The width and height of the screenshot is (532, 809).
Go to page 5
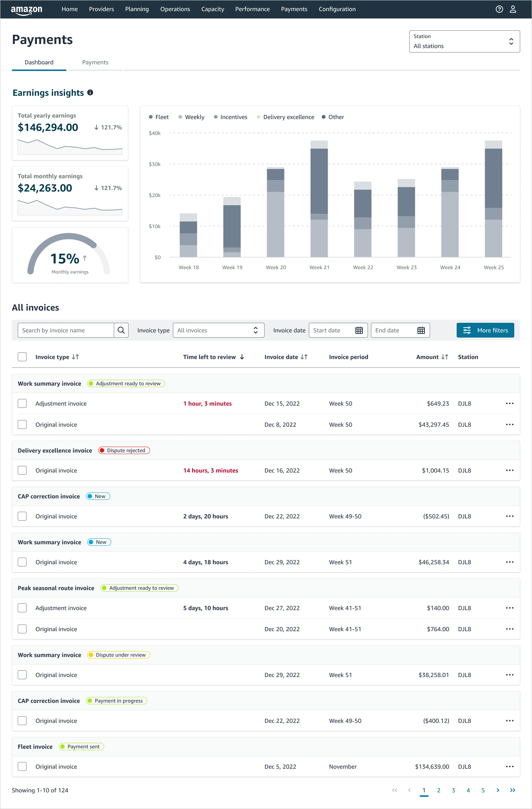pos(483,790)
